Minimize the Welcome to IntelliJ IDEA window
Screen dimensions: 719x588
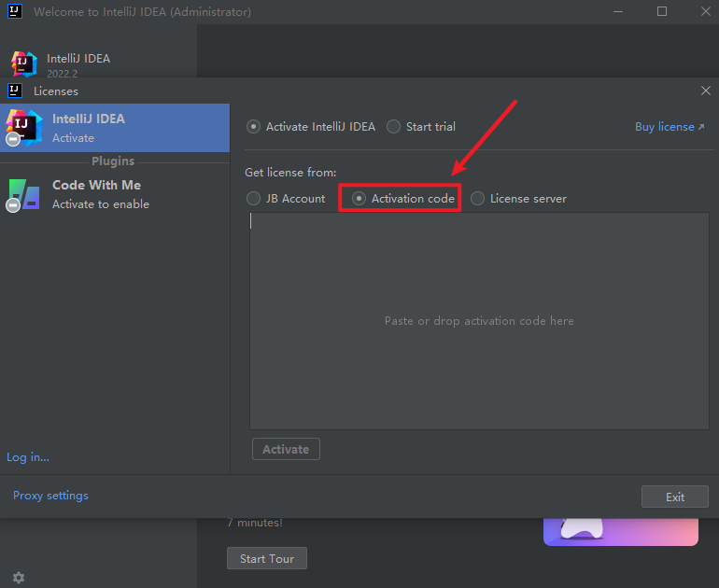(x=617, y=11)
